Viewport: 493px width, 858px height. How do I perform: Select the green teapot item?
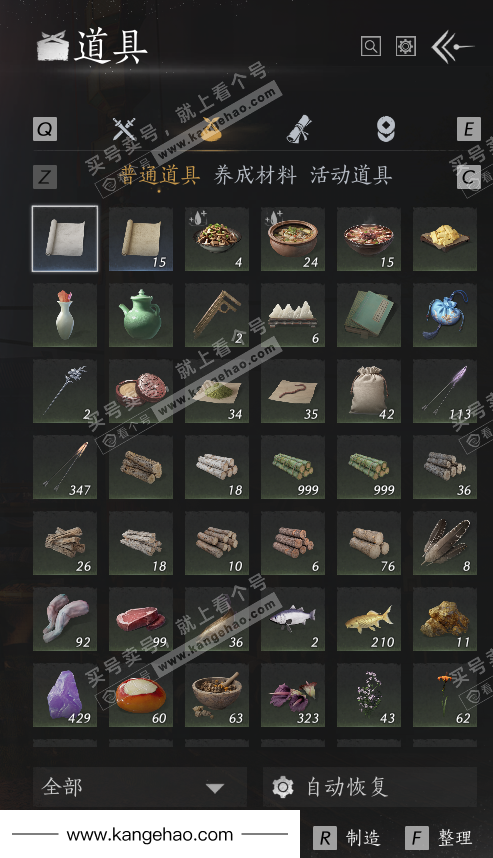(141, 315)
